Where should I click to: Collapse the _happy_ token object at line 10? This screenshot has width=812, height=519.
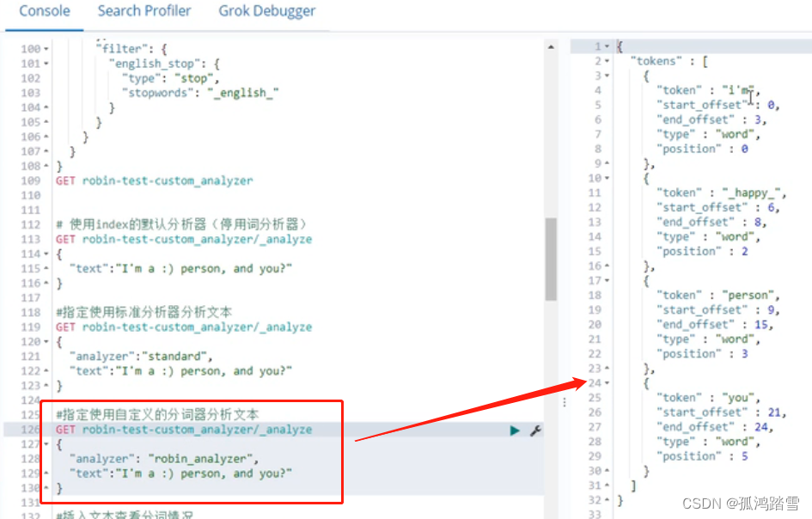[607, 178]
